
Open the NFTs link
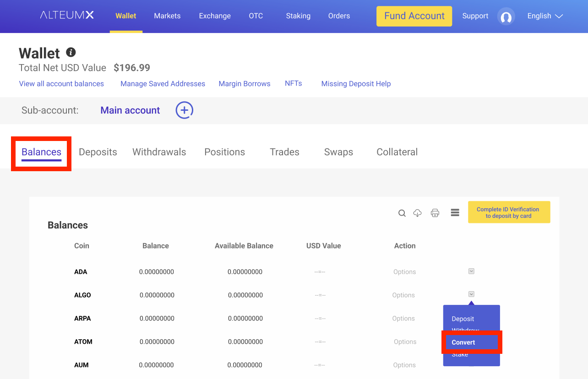click(x=294, y=83)
